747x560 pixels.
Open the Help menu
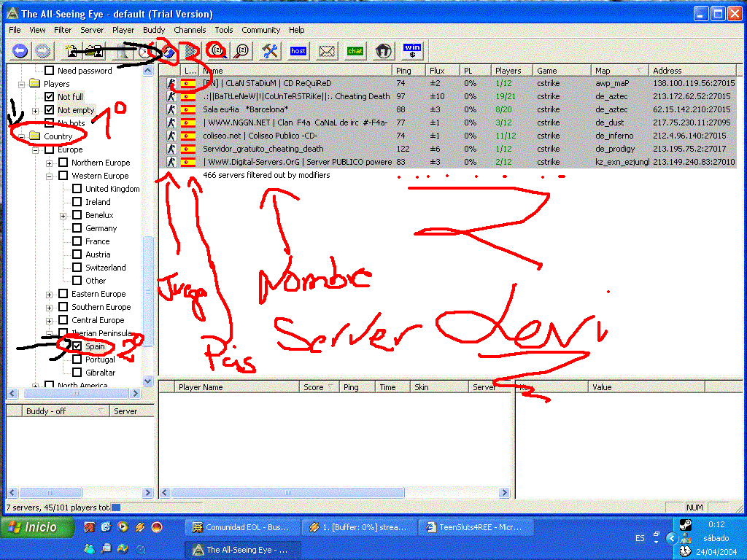pos(296,30)
